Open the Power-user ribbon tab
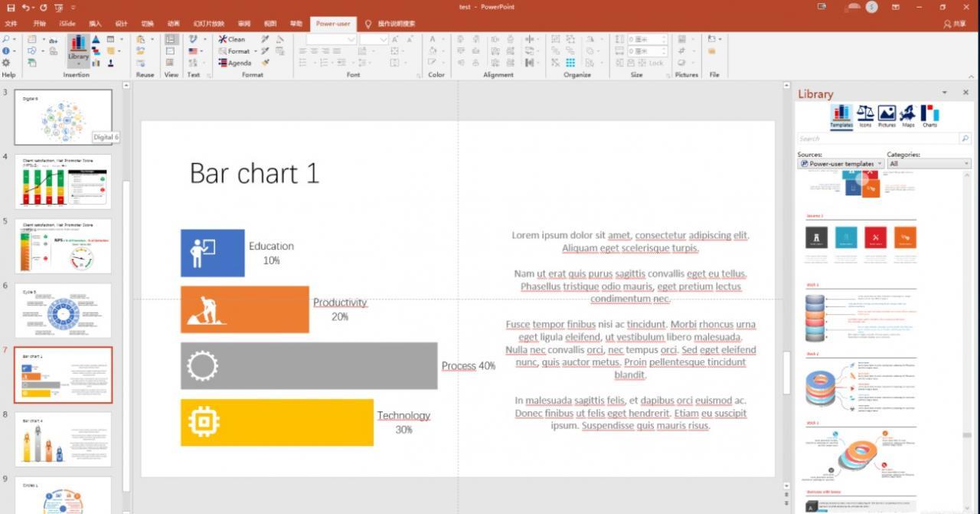This screenshot has height=514, width=980. [x=333, y=24]
